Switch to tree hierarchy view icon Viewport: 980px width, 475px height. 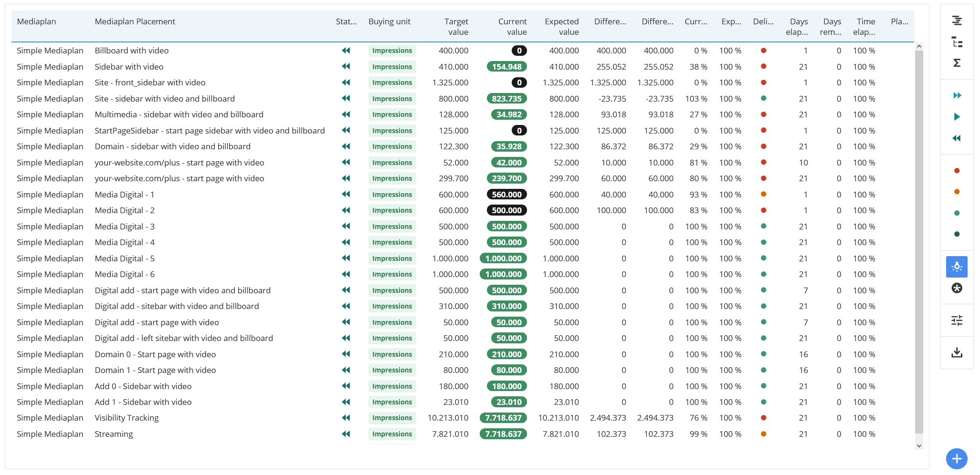tap(957, 42)
